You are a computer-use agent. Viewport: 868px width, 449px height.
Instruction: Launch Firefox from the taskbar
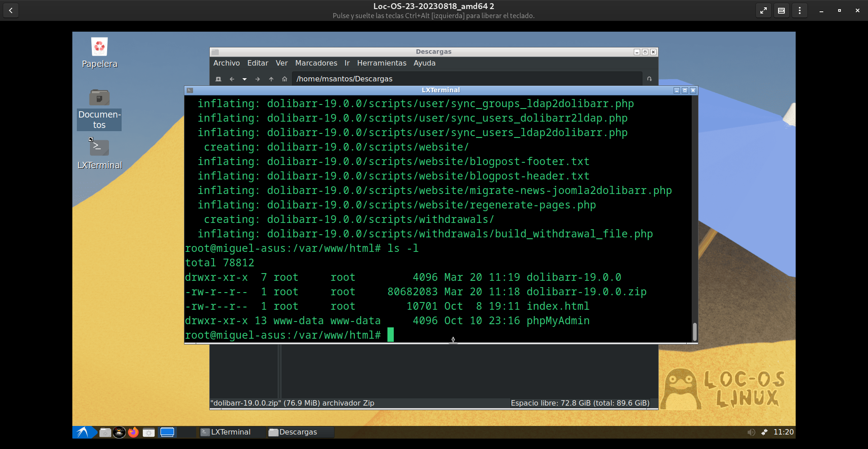pyautogui.click(x=133, y=432)
